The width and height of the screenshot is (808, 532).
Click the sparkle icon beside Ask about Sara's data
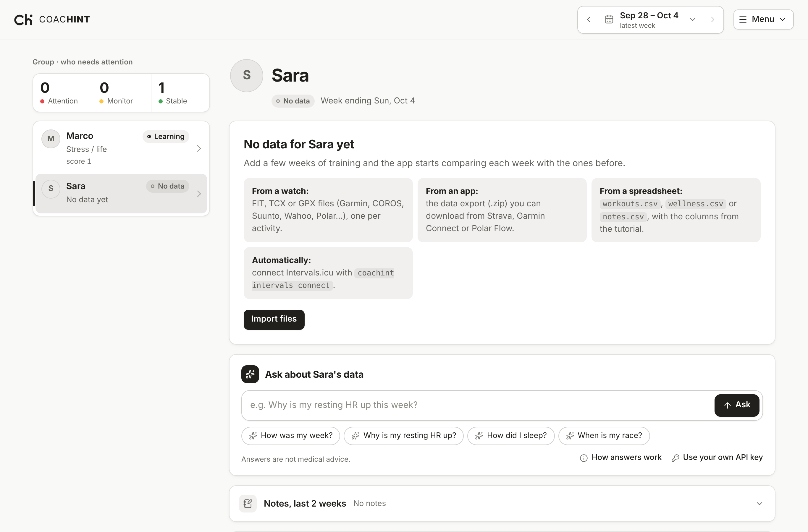(250, 374)
